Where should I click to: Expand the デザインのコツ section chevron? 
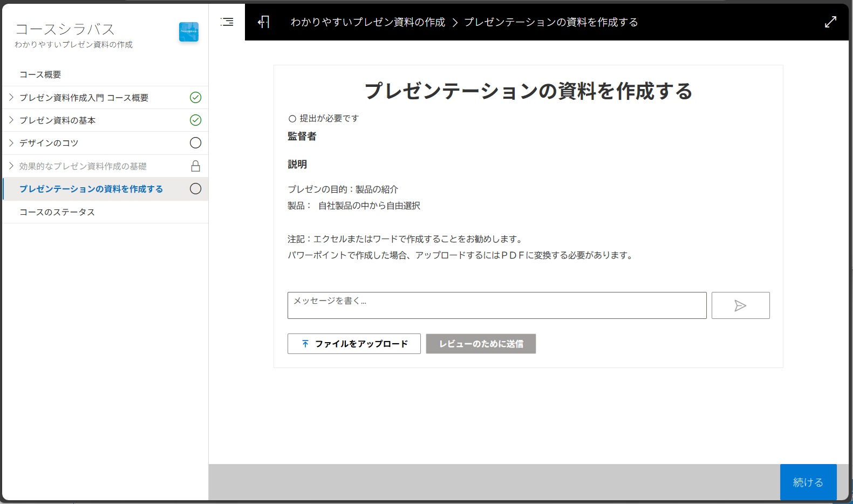11,142
